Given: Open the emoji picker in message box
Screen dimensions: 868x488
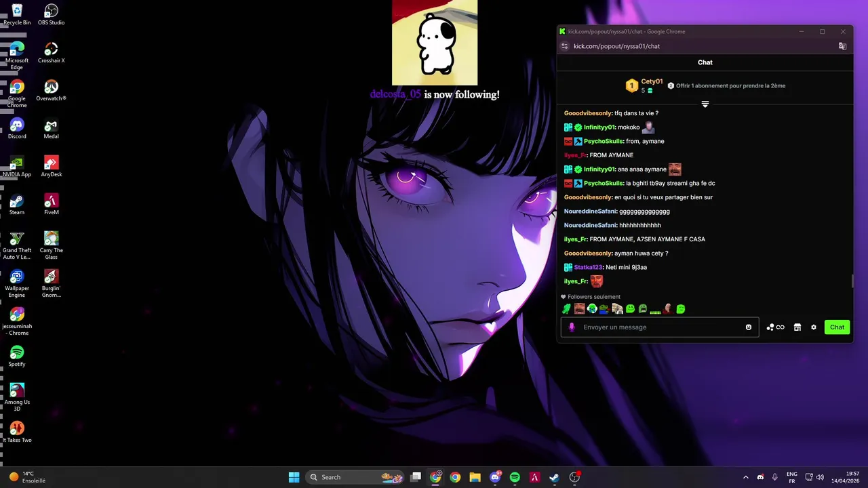Looking at the screenshot, I should (749, 327).
